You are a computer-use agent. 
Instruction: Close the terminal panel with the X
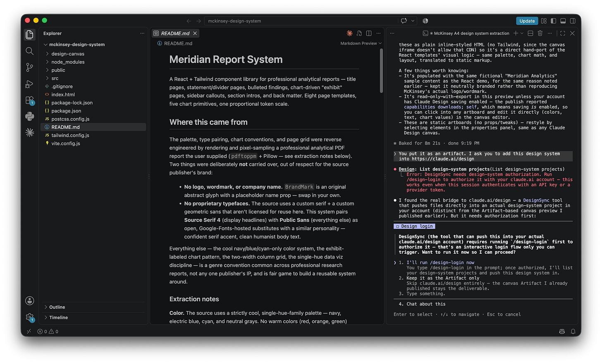click(572, 33)
